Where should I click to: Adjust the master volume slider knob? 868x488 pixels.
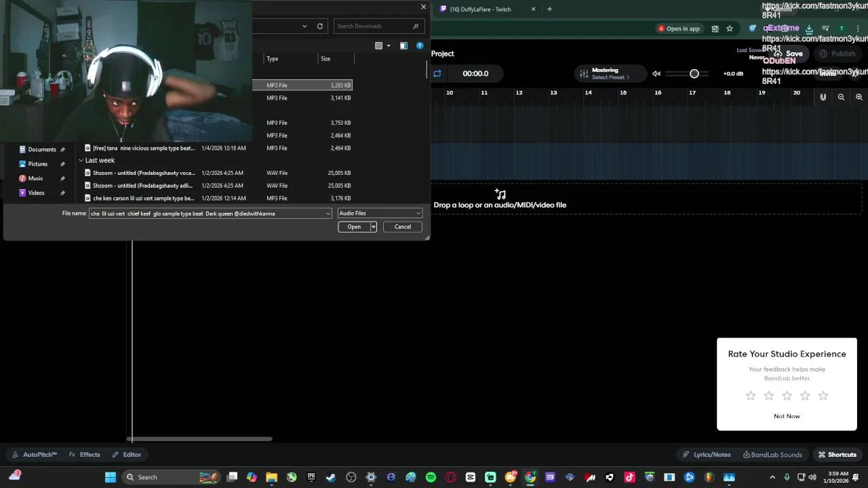click(694, 73)
